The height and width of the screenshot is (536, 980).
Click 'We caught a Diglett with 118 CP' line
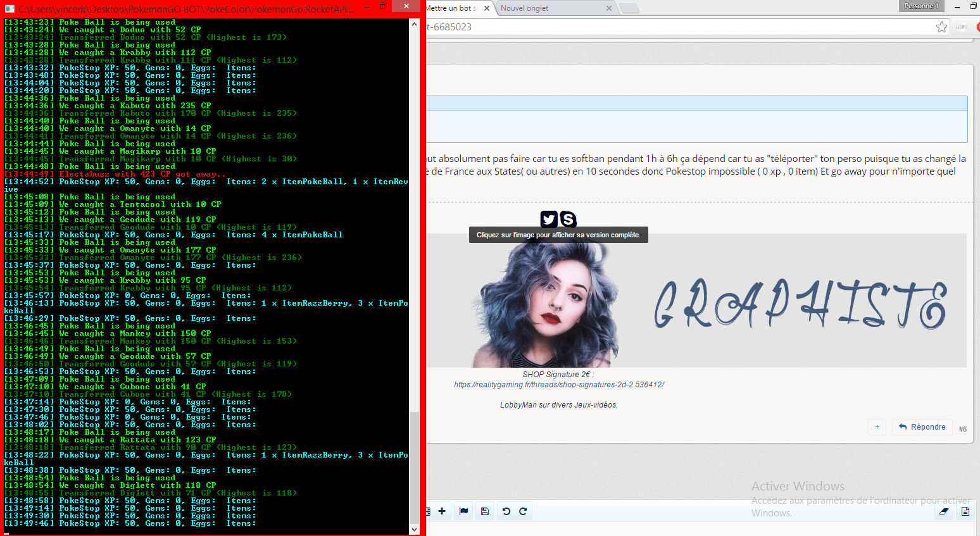pos(110,485)
